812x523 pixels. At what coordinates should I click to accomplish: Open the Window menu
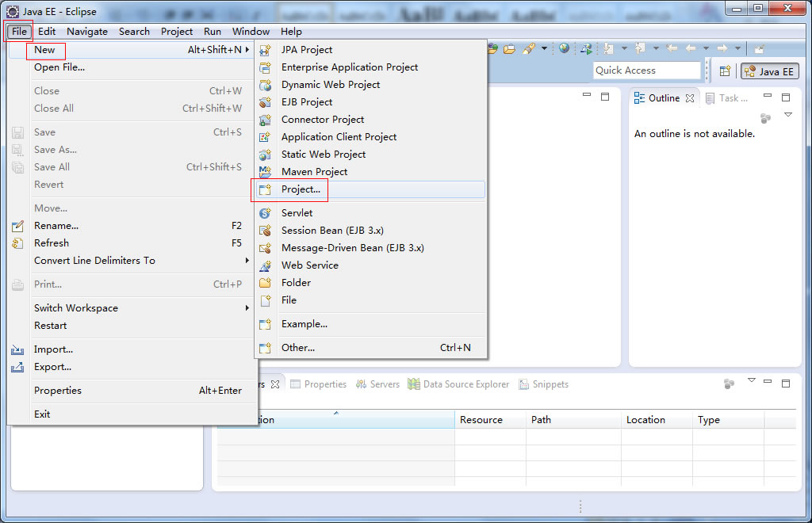click(x=251, y=32)
